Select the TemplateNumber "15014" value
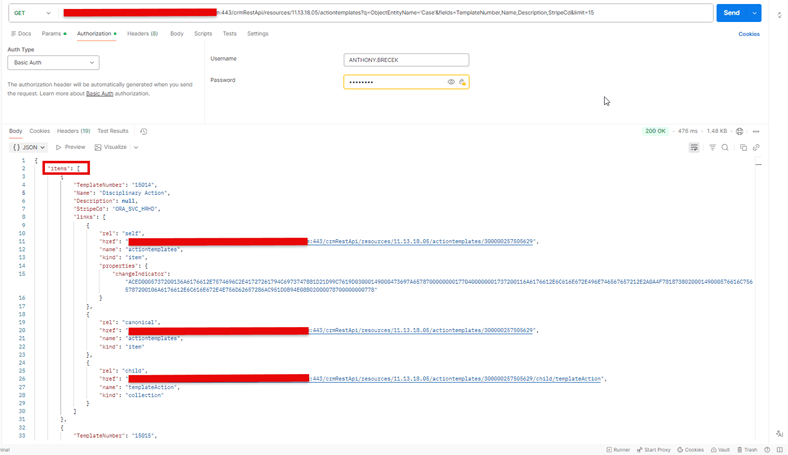788x455 pixels. (143, 185)
